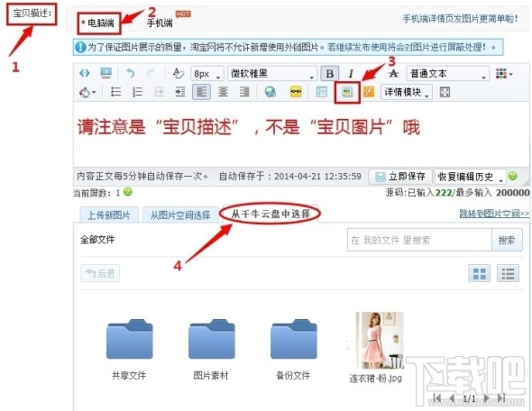Click the 搜索 button

click(507, 240)
